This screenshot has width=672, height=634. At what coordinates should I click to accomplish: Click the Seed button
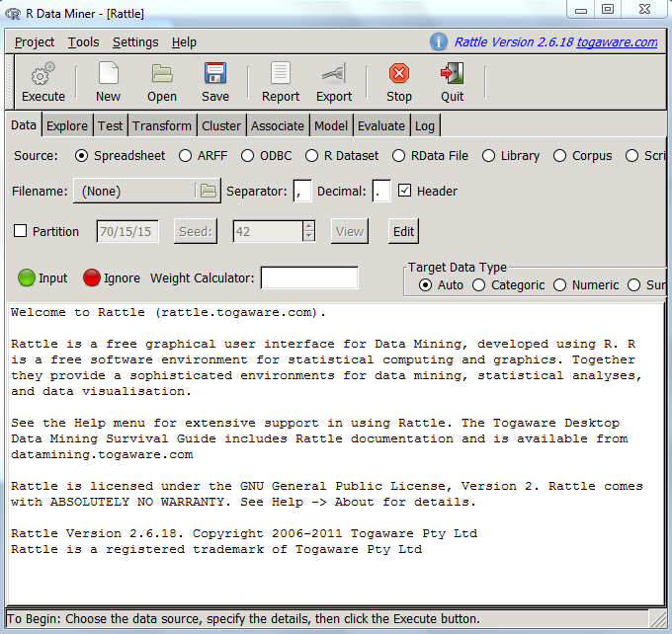(x=196, y=231)
